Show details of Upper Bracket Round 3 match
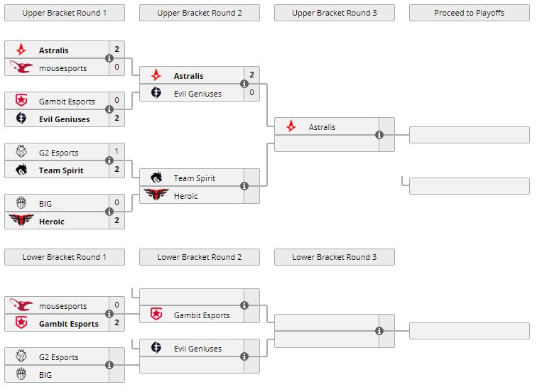The width and height of the screenshot is (542, 392). (x=379, y=135)
